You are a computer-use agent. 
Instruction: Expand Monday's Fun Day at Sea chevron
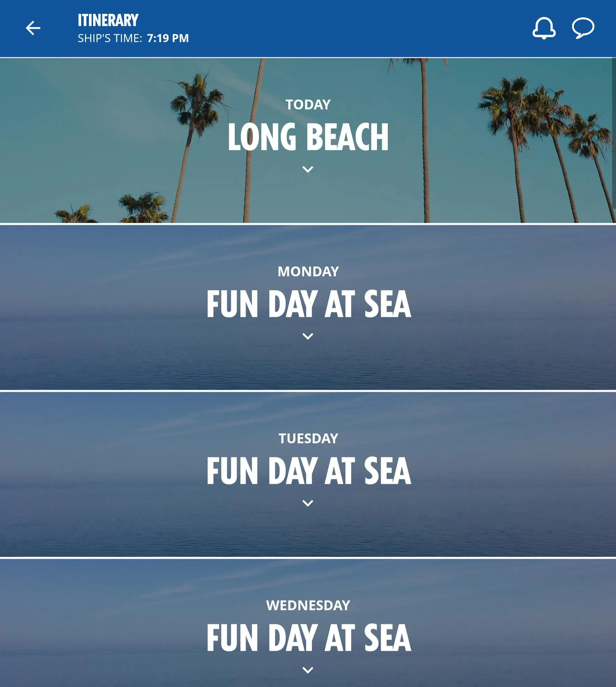308,336
